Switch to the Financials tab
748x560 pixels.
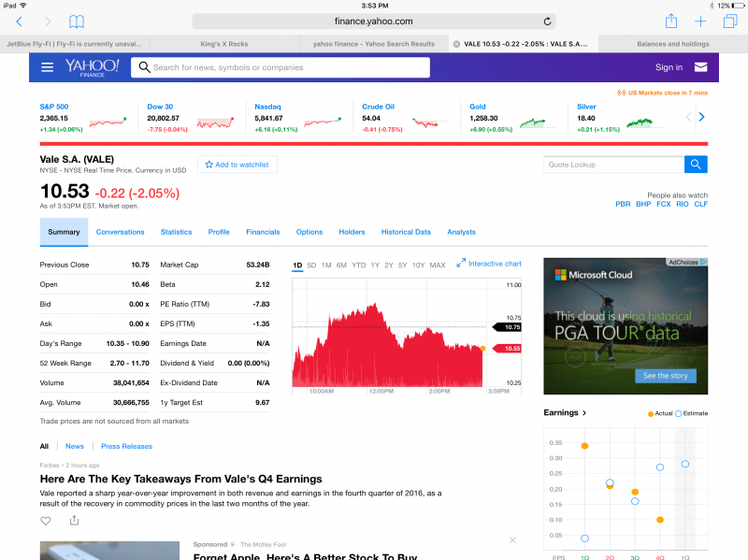click(263, 232)
